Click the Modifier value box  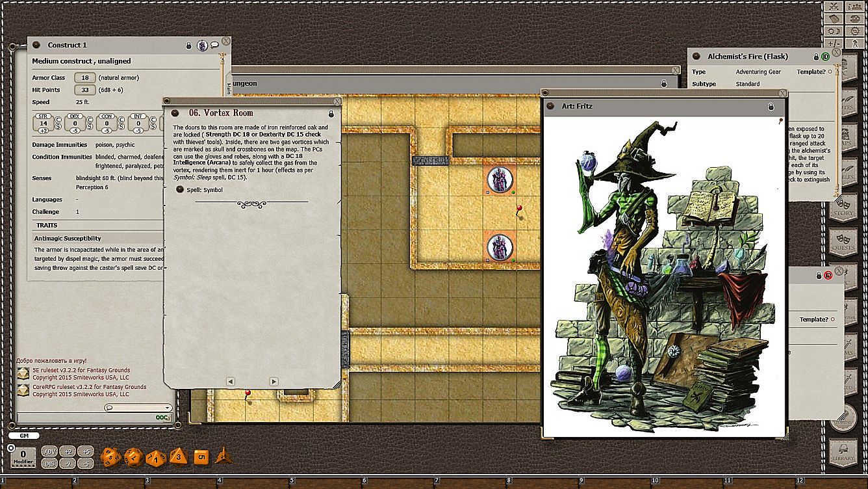[23, 455]
